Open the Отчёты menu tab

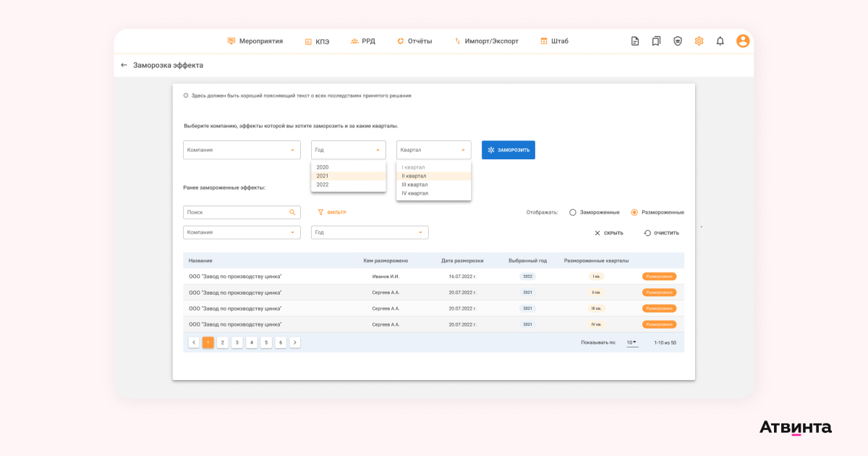tap(414, 41)
